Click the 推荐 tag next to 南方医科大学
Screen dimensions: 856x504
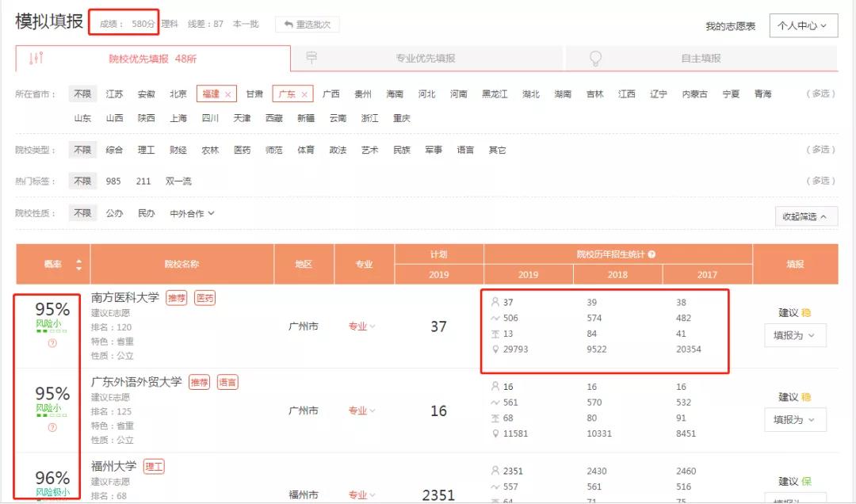point(176,298)
